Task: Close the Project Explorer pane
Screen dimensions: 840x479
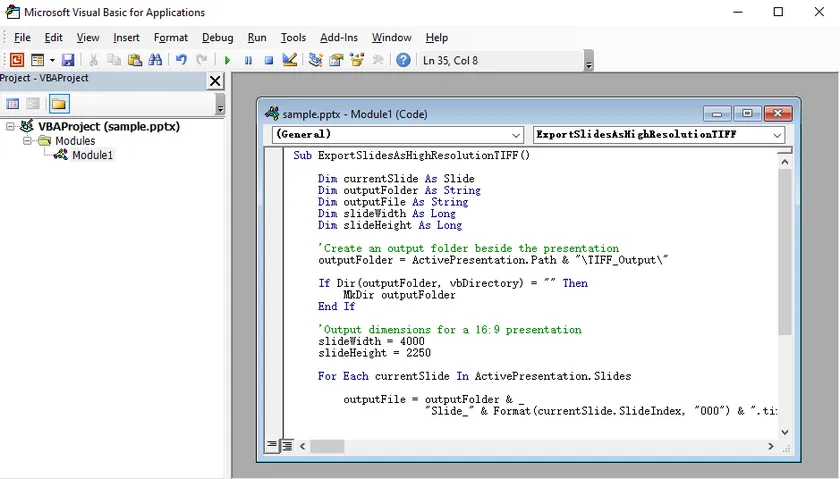Action: pos(215,81)
